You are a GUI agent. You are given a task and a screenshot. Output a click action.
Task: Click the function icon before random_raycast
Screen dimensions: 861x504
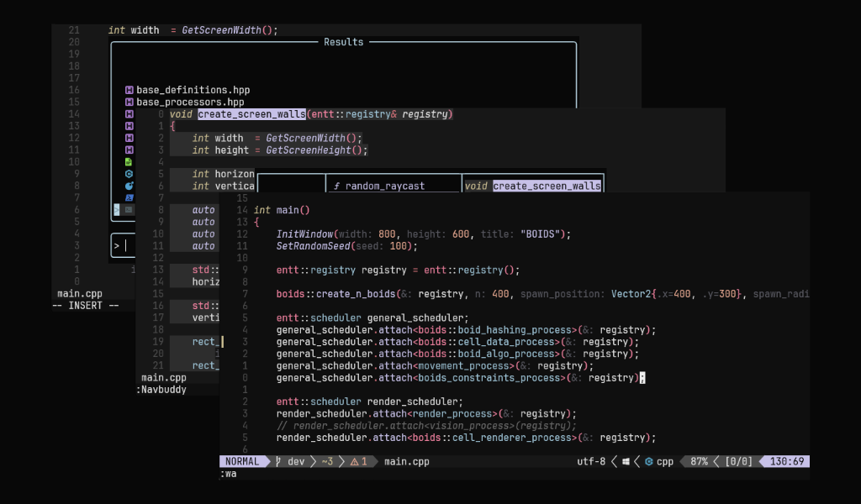click(336, 186)
